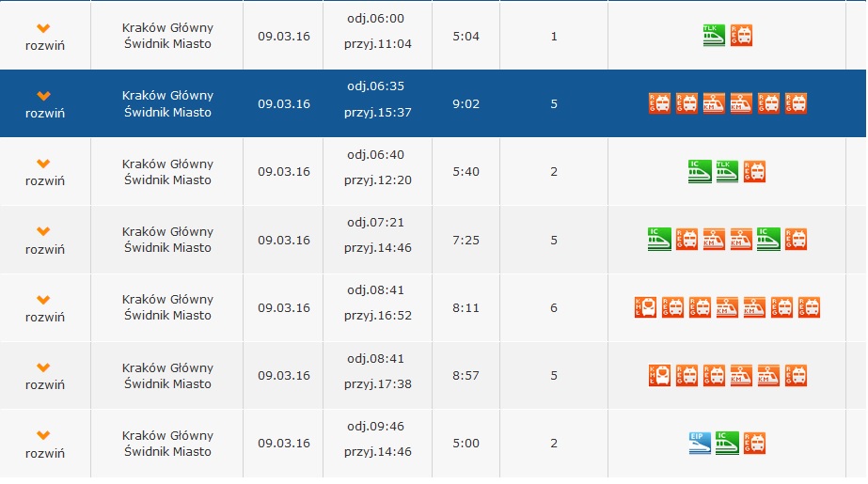Screen dimensions: 868x484
Task: Expand the 06:40 departure connection
Action: [x=44, y=173]
